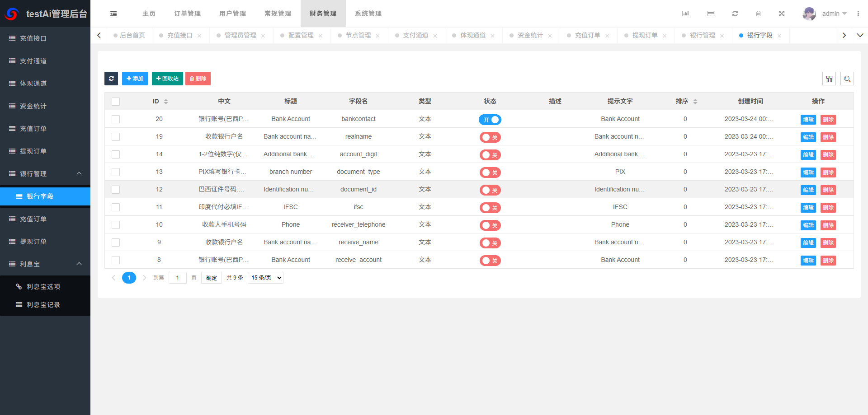Click the refresh icon in the top toolbar
868x415 pixels.
tap(735, 14)
